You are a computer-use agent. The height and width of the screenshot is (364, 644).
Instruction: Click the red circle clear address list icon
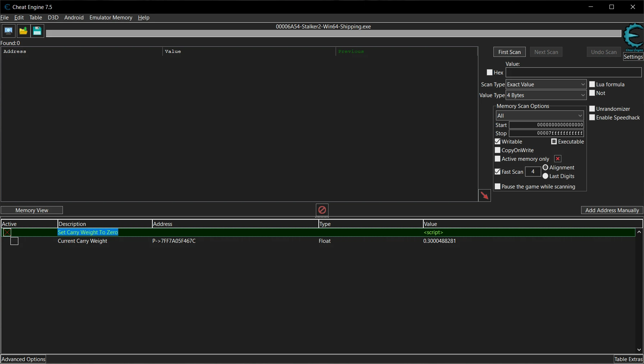pyautogui.click(x=322, y=210)
